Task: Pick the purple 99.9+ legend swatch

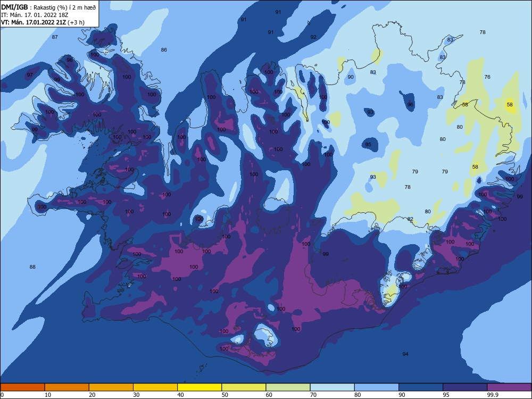Action: tap(509, 387)
